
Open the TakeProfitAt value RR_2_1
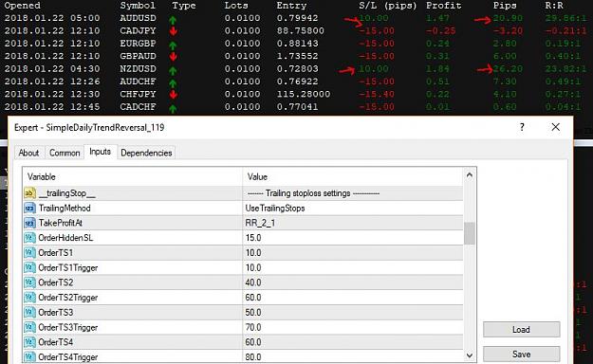coord(260,223)
